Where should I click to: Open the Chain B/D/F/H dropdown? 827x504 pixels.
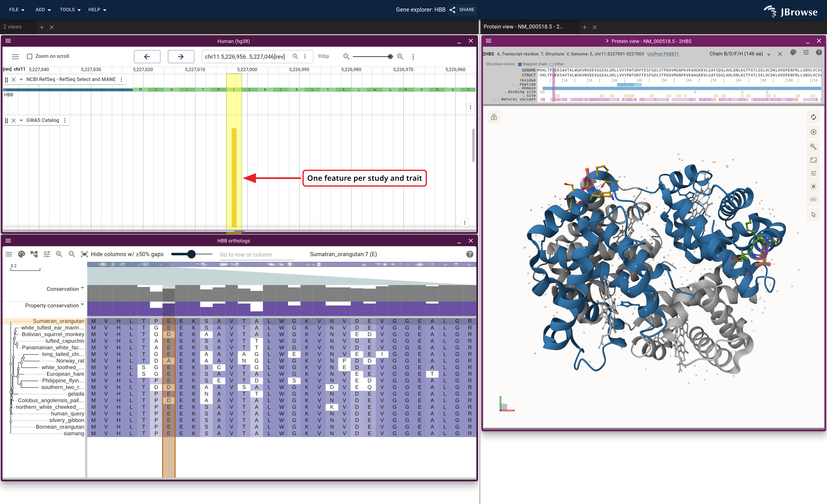pyautogui.click(x=740, y=54)
